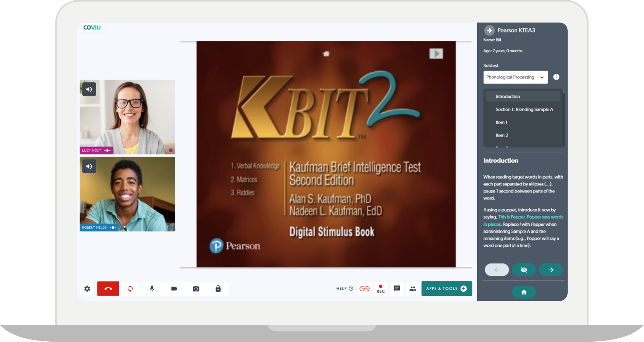Click the home icon on KBIT2 cover
Screen dimensions: 644x342
[x=326, y=54]
